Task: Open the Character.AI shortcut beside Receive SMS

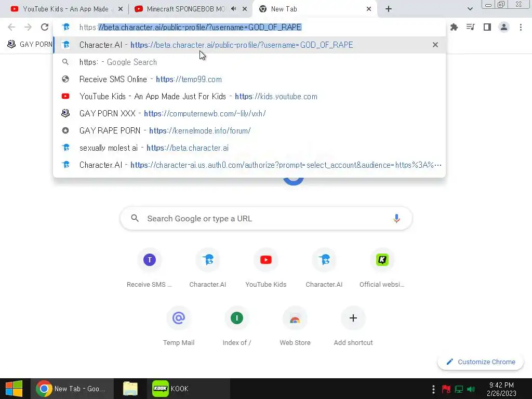Action: tap(208, 268)
